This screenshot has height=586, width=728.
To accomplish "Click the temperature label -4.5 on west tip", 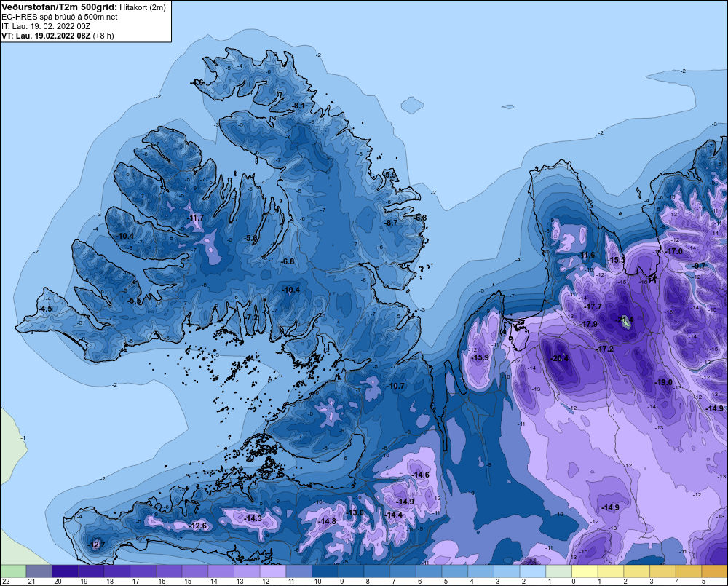I will pyautogui.click(x=45, y=309).
